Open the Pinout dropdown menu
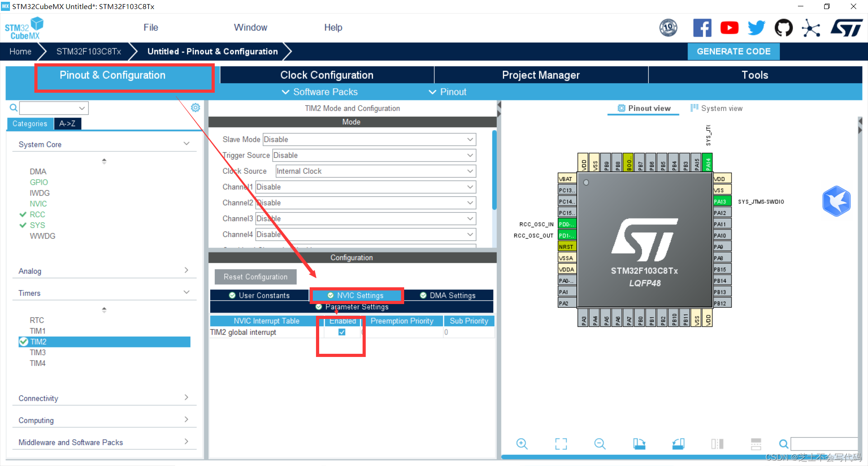The height and width of the screenshot is (466, 868). pos(448,92)
